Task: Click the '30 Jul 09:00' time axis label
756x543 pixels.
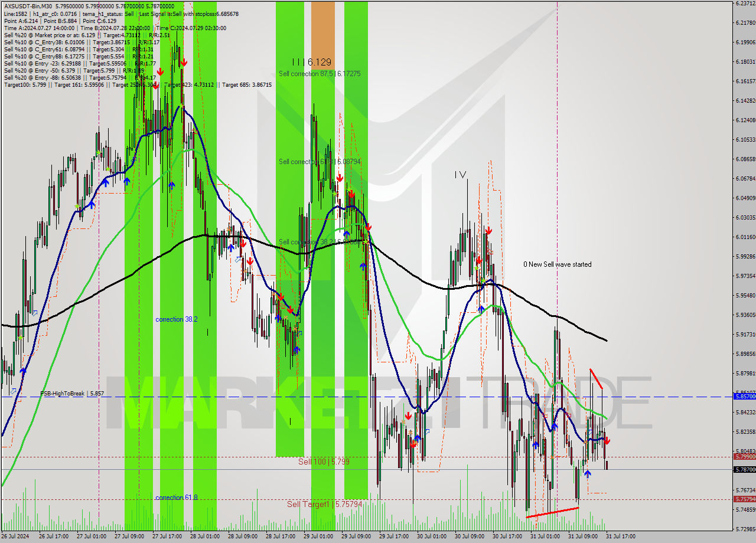Action: (x=469, y=537)
